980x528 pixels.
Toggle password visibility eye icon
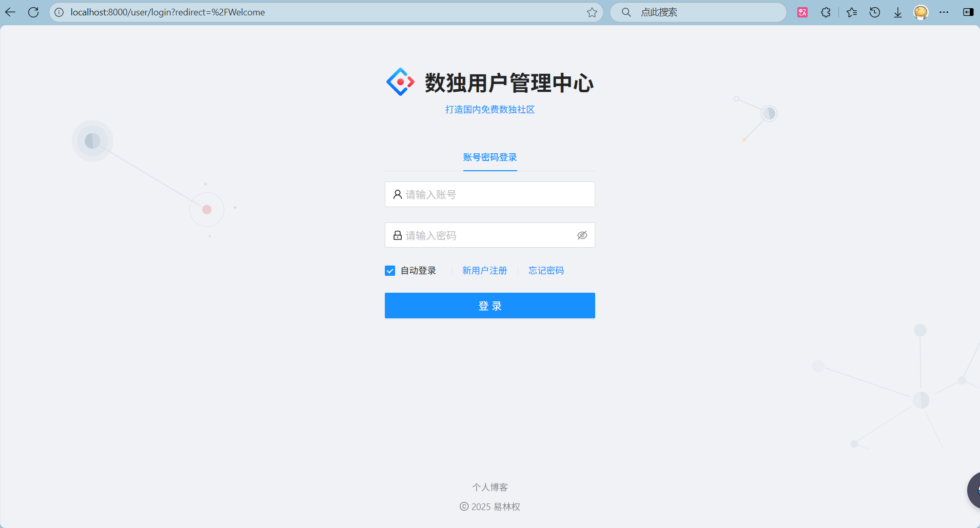click(582, 235)
